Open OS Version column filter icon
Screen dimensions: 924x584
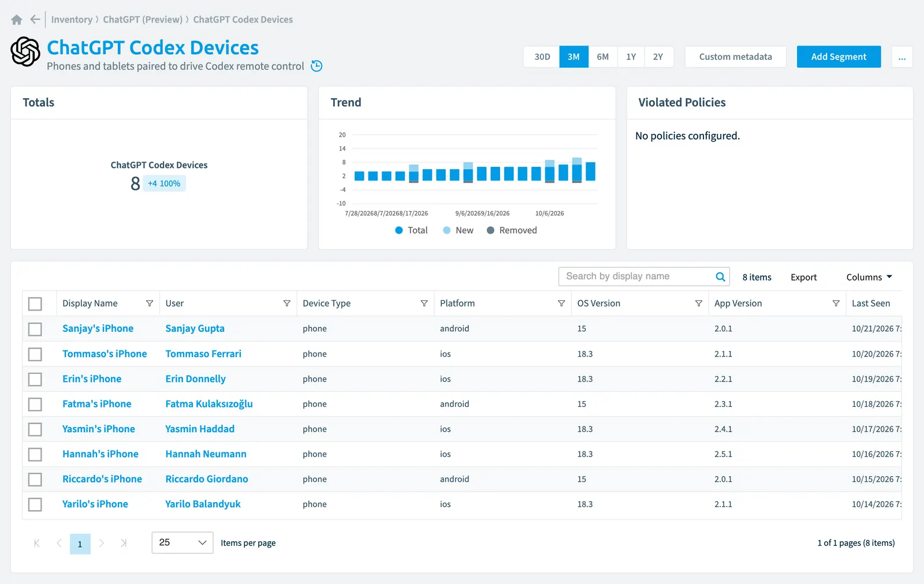click(x=699, y=304)
